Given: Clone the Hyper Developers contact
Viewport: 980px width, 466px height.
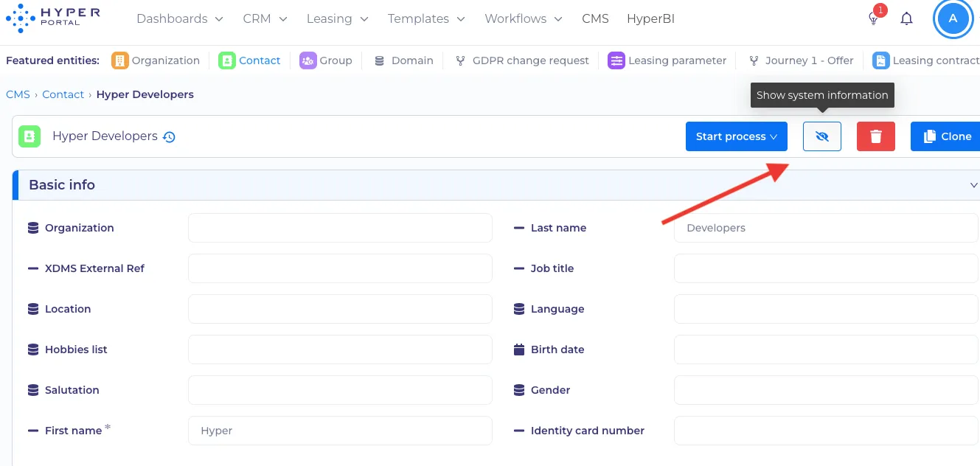Looking at the screenshot, I should tap(946, 136).
